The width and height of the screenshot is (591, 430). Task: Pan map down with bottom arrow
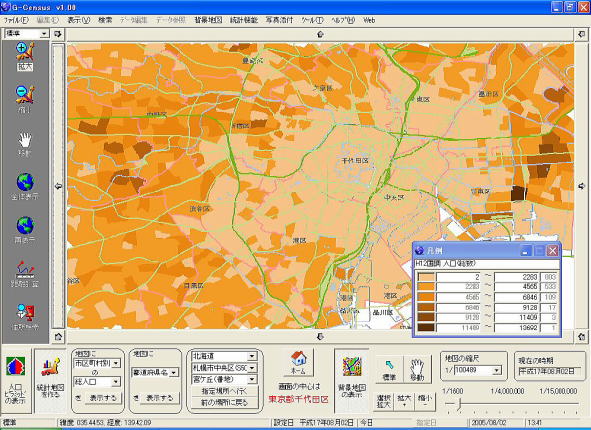(x=320, y=337)
